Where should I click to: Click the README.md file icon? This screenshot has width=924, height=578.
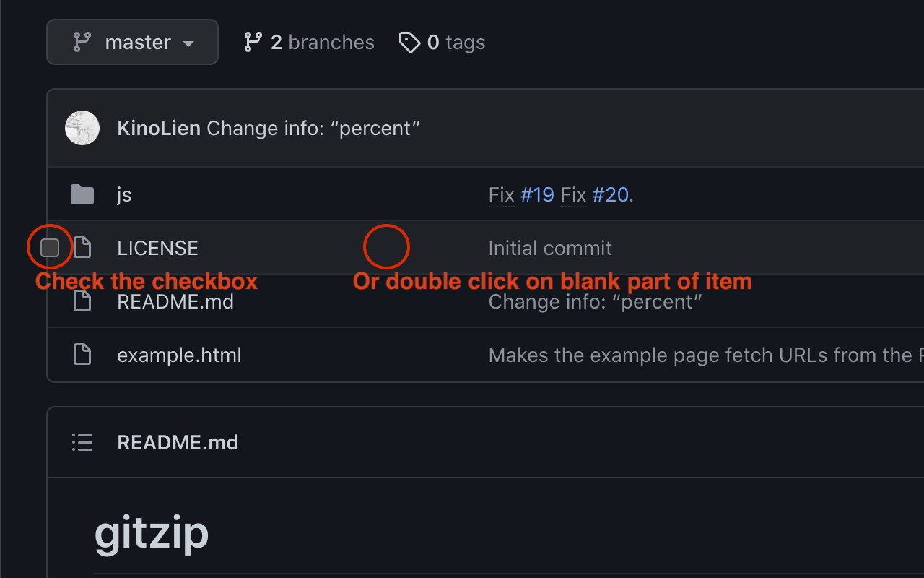point(82,301)
